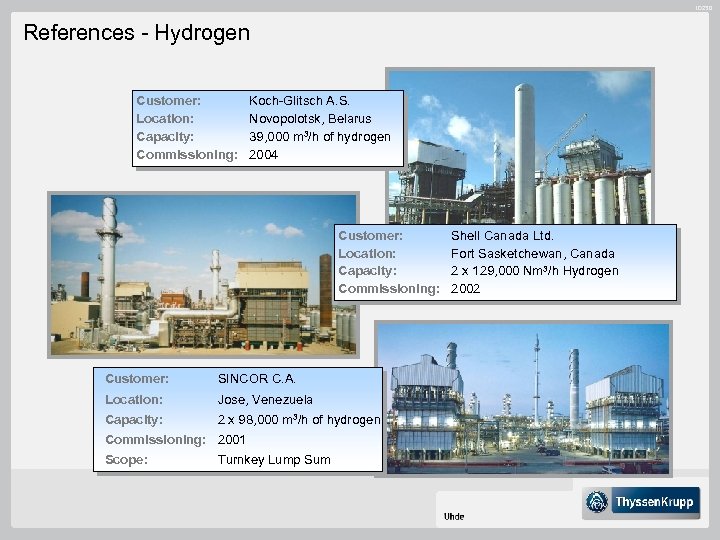Click 'Commissioning:' label beside 2002
The image size is (720, 540).
point(389,289)
